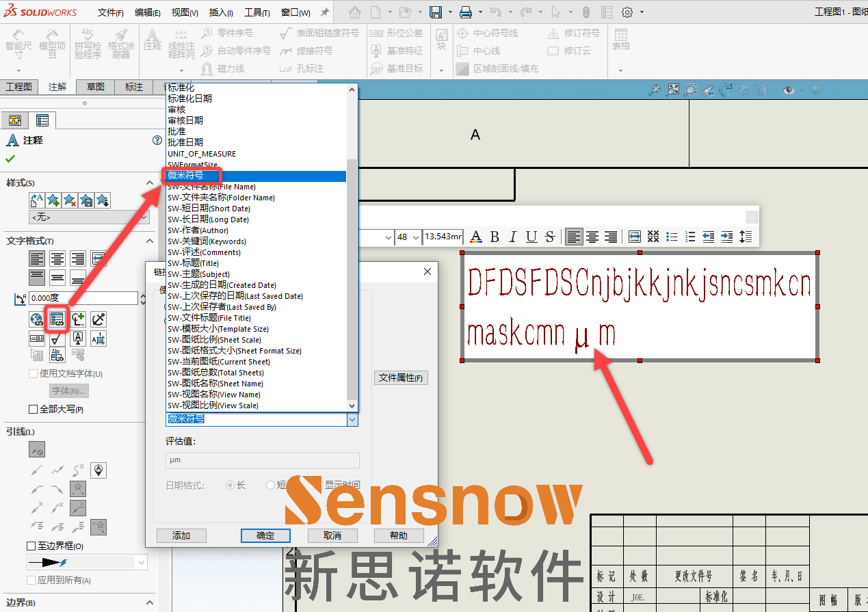
Task: Switch to the 草图 tab
Action: 96,87
